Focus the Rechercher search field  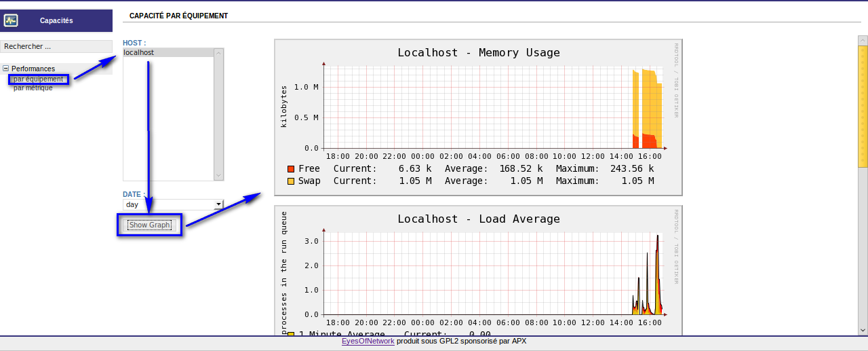[x=56, y=47]
